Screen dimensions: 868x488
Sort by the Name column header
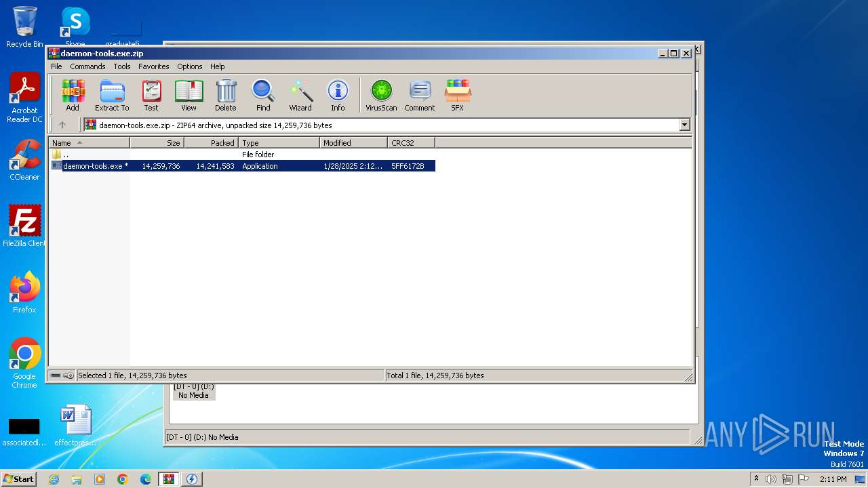89,142
